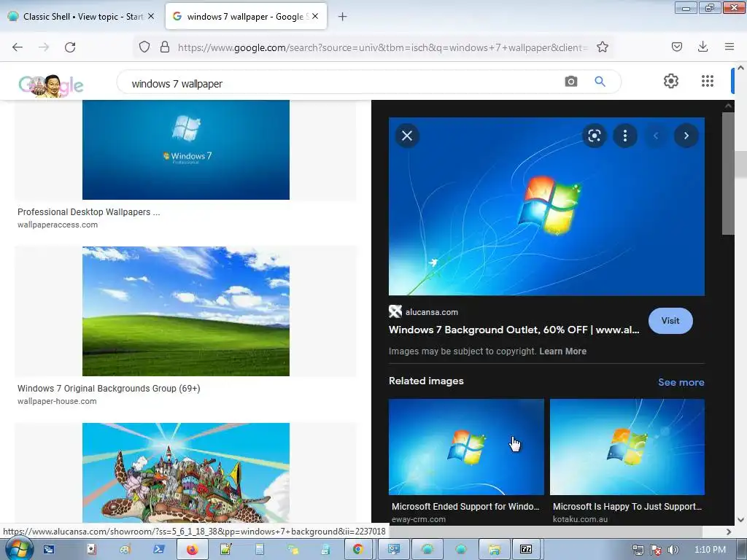Click the Visit button
Image resolution: width=747 pixels, height=560 pixels.
670,321
